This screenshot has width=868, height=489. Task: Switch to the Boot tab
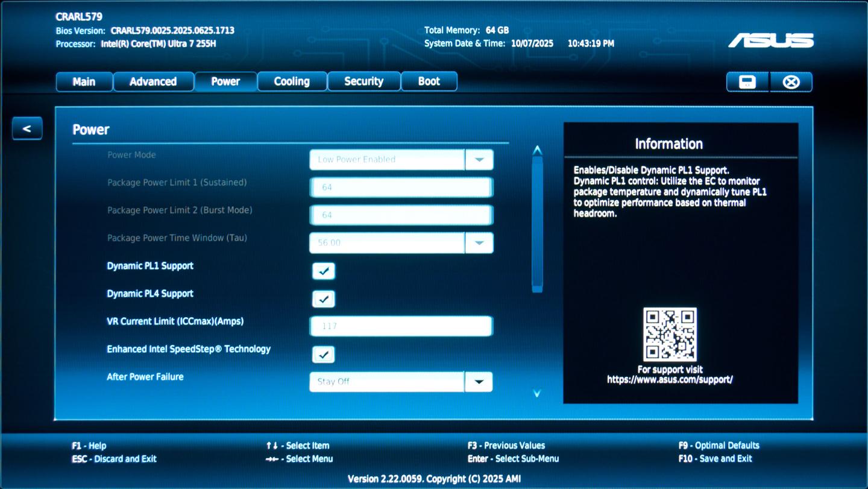(x=429, y=82)
